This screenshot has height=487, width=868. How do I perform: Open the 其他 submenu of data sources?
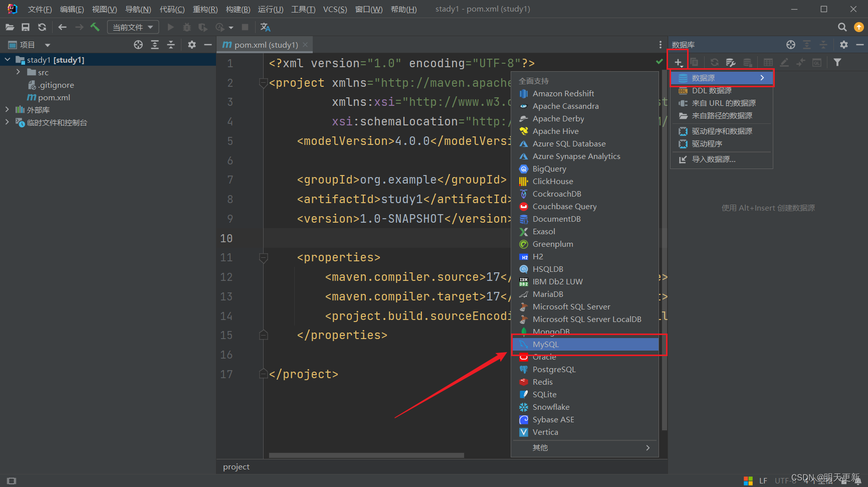coord(584,447)
